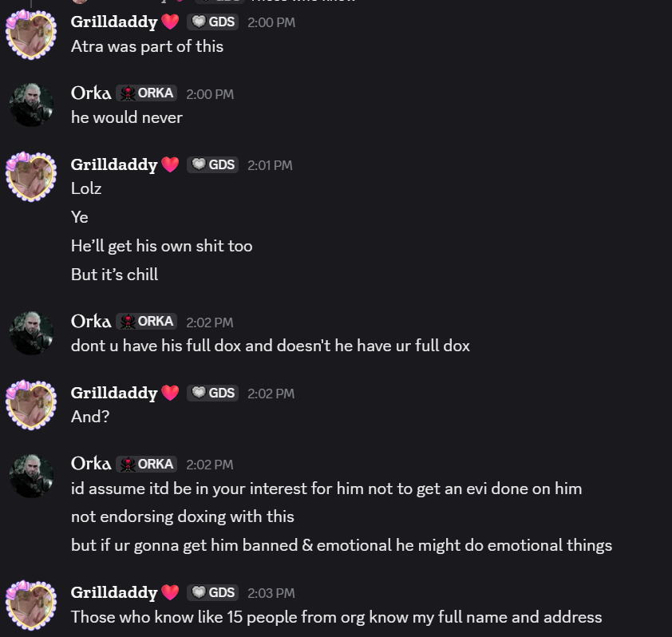Viewport: 672px width, 637px height.
Task: Click Grilldaddy's avatar at the Lolz message
Action: [x=31, y=176]
